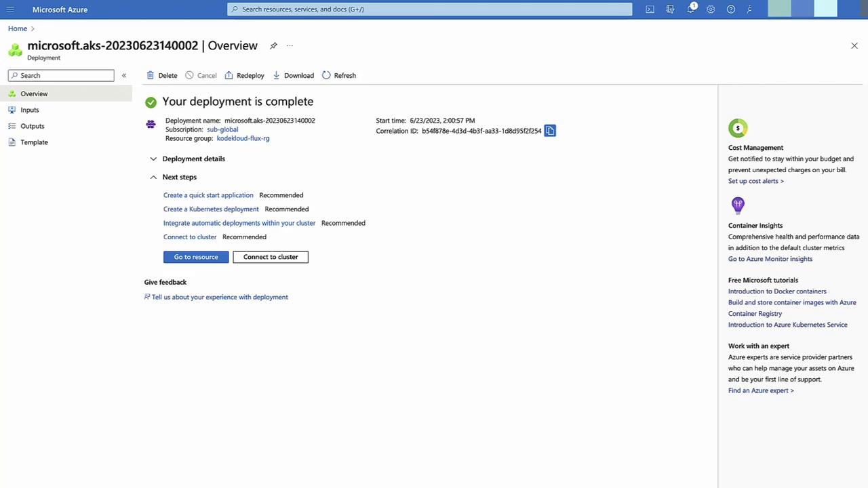The width and height of the screenshot is (868, 488).
Task: Follow the Connect to cluster link
Action: pyautogui.click(x=190, y=237)
